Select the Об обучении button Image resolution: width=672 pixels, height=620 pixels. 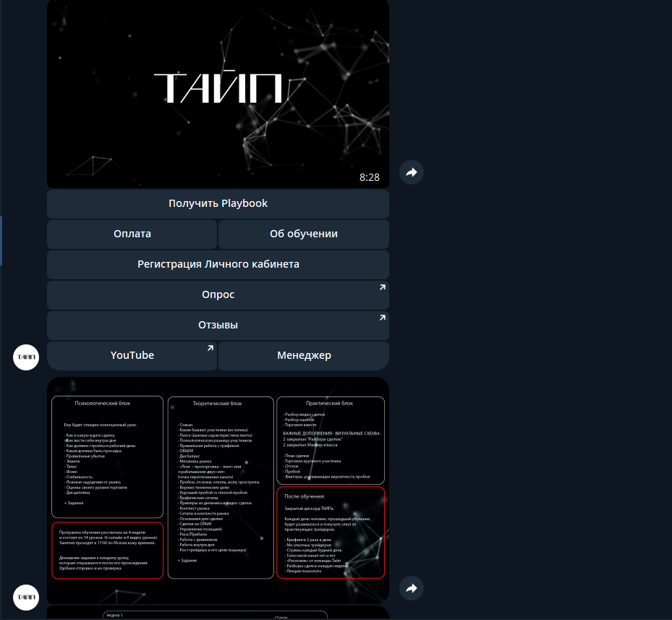(303, 234)
